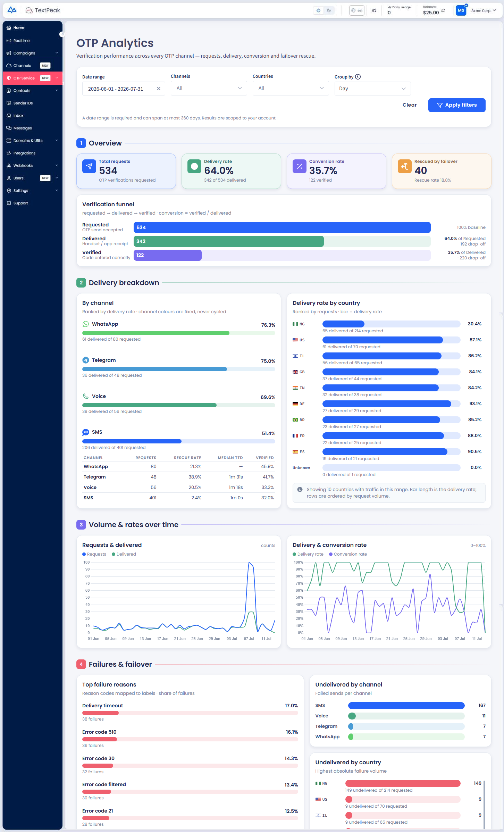Toggle the Delivery rate legend series
The height and width of the screenshot is (832, 504).
pyautogui.click(x=308, y=554)
